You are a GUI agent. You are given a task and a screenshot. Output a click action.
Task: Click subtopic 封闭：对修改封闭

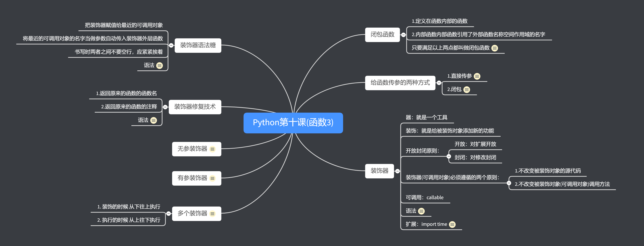tap(475, 157)
